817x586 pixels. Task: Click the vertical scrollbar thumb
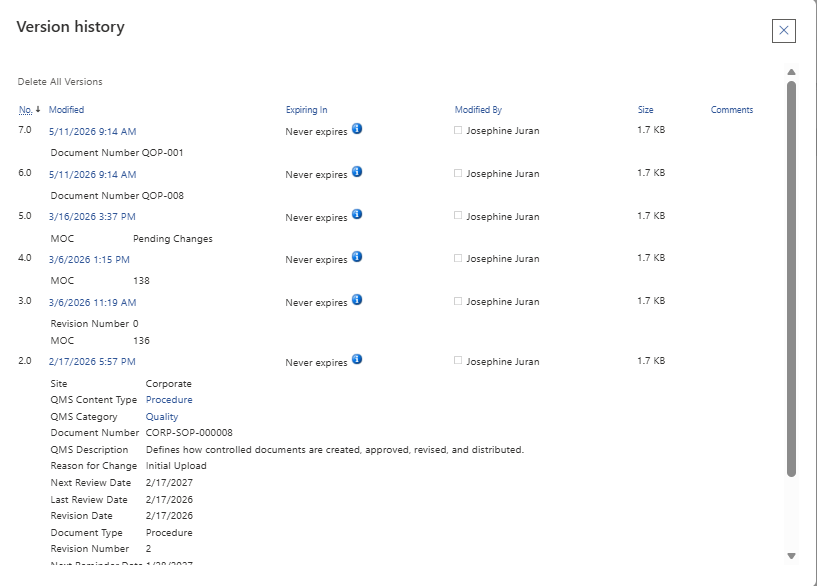coord(791,279)
